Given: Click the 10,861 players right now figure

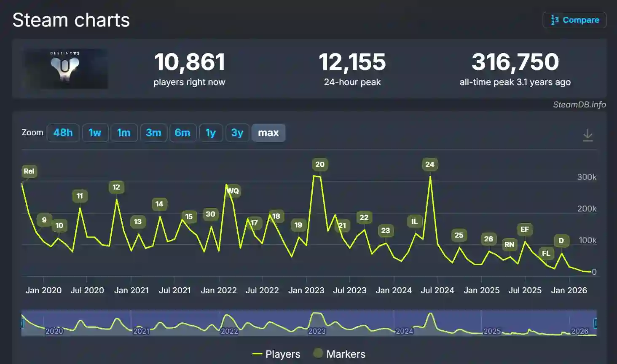Looking at the screenshot, I should pyautogui.click(x=190, y=62).
